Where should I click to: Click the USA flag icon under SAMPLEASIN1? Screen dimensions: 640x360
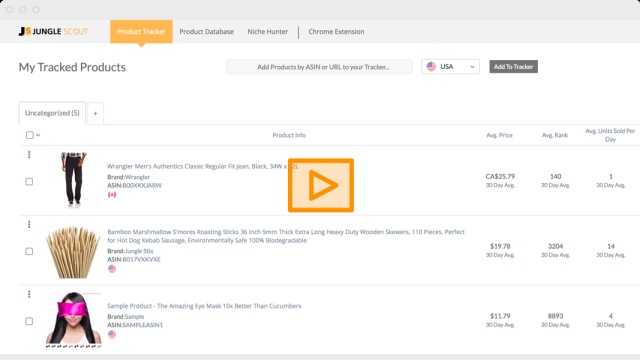(112, 334)
